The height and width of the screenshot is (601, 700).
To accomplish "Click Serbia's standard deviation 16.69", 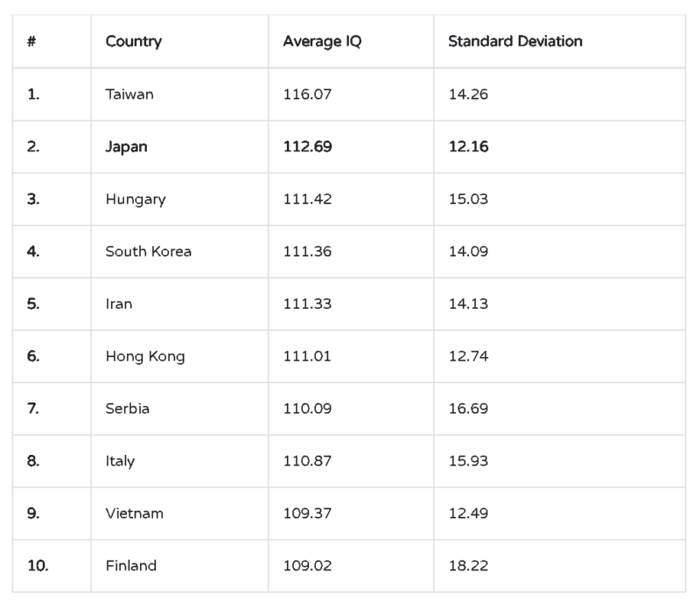I will point(468,409).
